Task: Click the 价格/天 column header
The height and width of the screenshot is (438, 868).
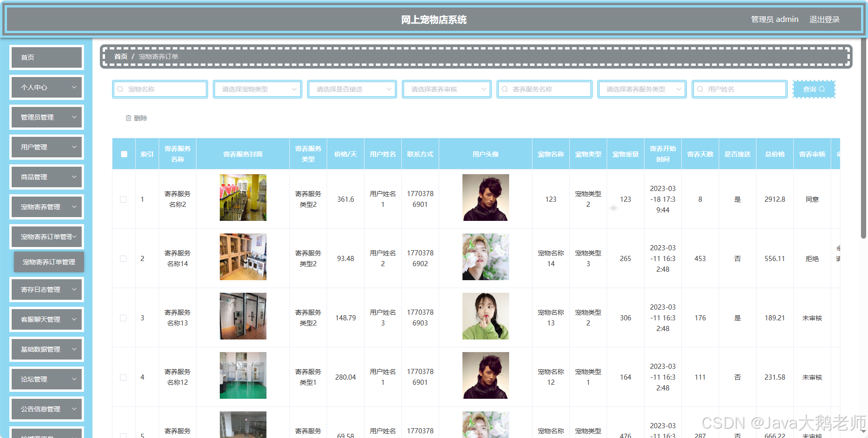Action: [x=345, y=154]
